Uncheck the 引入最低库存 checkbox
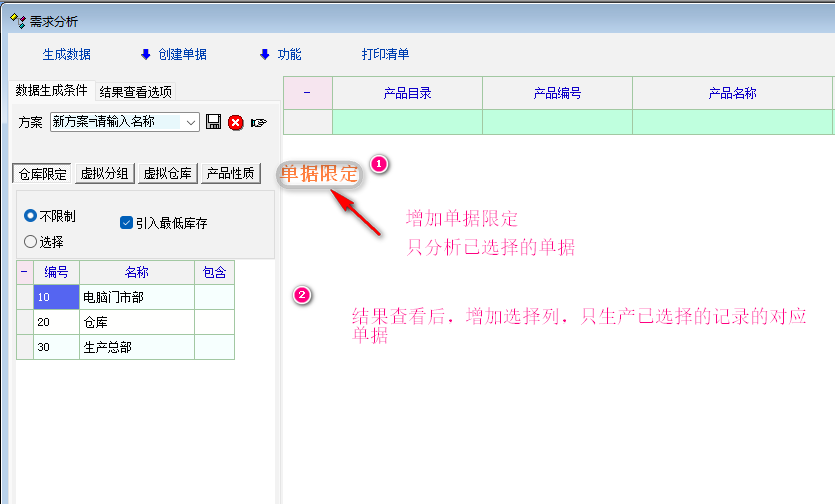Image resolution: width=835 pixels, height=504 pixels. [x=126, y=223]
